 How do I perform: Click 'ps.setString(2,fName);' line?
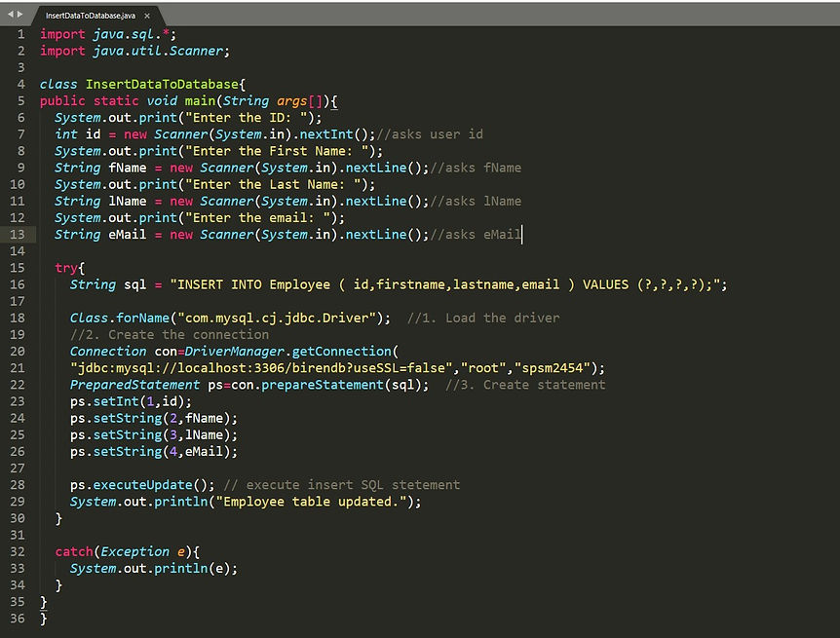click(x=154, y=419)
